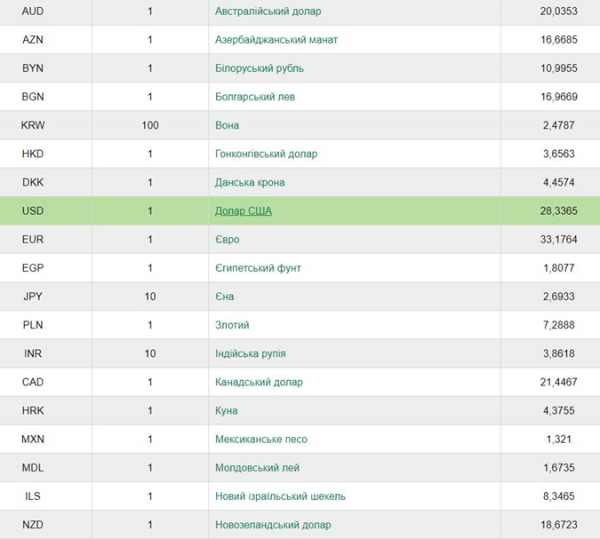Click the KRW unit quantity 100
Viewport: 600px width, 539px height.
(x=150, y=125)
